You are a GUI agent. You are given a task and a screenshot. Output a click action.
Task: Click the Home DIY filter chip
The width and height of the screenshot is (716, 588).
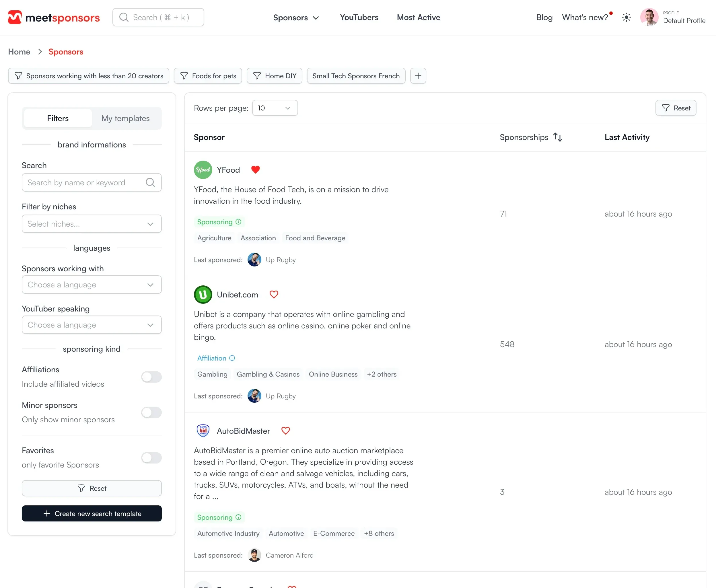coord(274,75)
